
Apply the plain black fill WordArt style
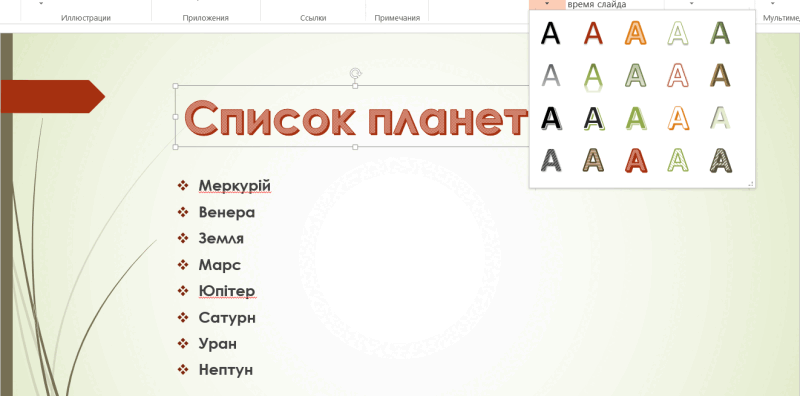coord(551,33)
